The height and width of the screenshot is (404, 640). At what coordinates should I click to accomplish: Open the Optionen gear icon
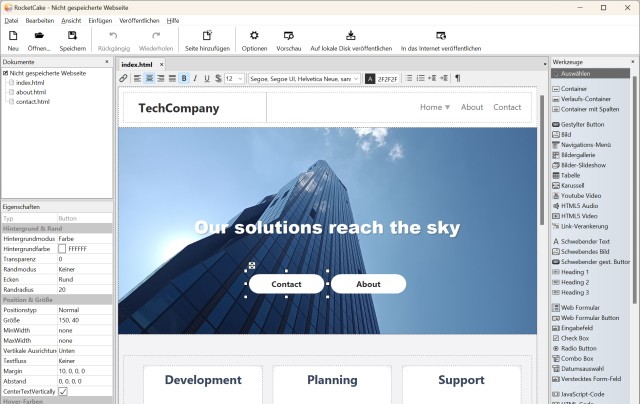[254, 36]
